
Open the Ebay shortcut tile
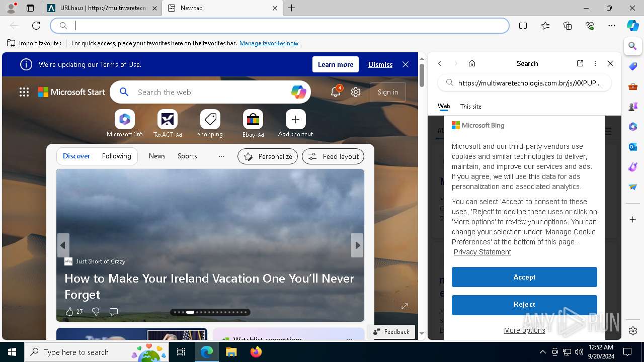(253, 123)
